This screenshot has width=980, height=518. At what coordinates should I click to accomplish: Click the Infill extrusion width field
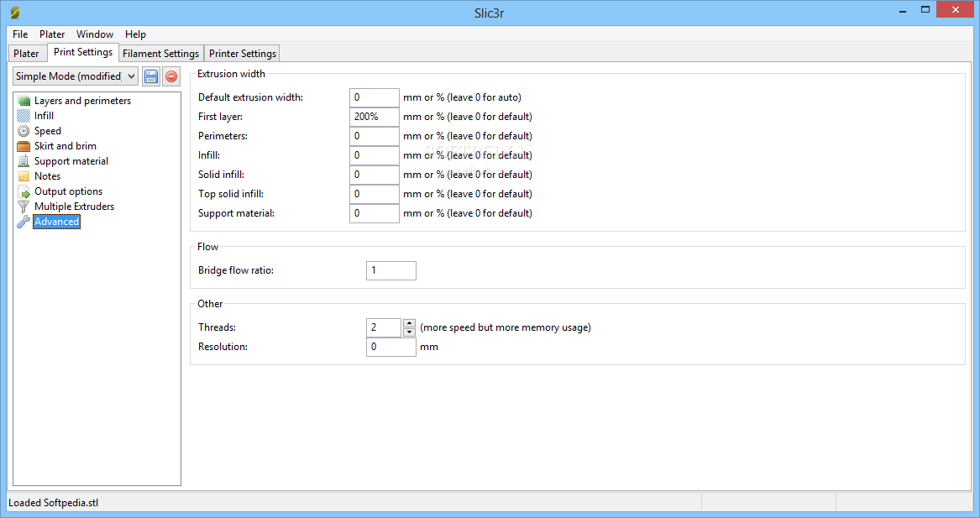tap(375, 155)
